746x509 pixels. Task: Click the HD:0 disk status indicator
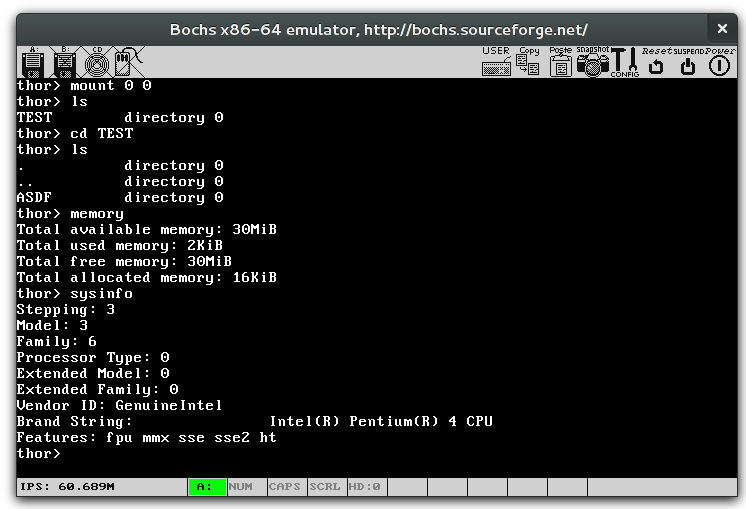click(x=367, y=487)
